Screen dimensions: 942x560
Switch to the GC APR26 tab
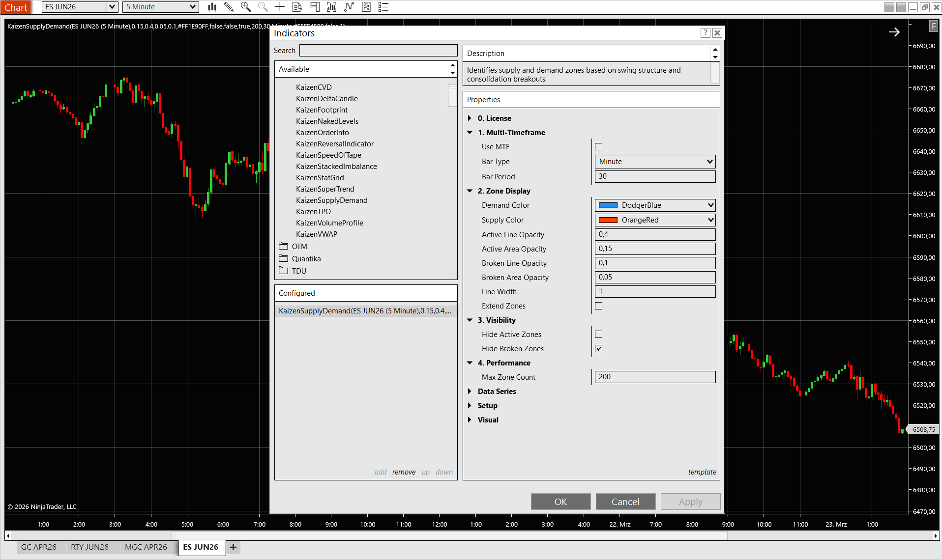tap(39, 547)
